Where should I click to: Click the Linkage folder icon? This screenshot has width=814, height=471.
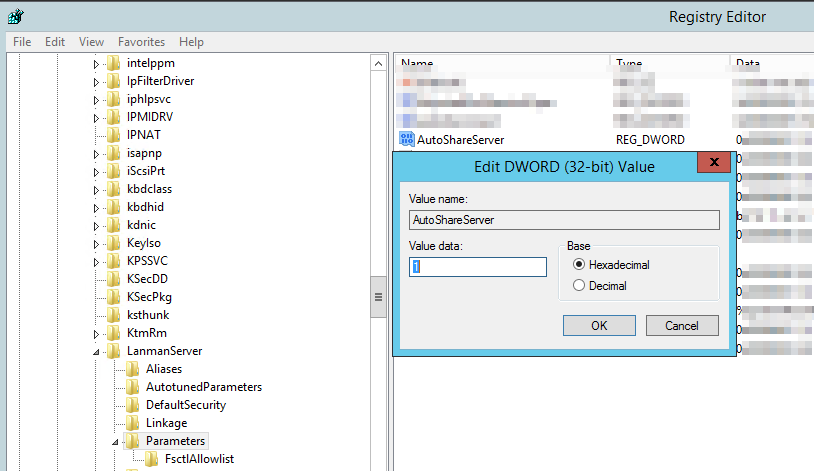pos(133,423)
